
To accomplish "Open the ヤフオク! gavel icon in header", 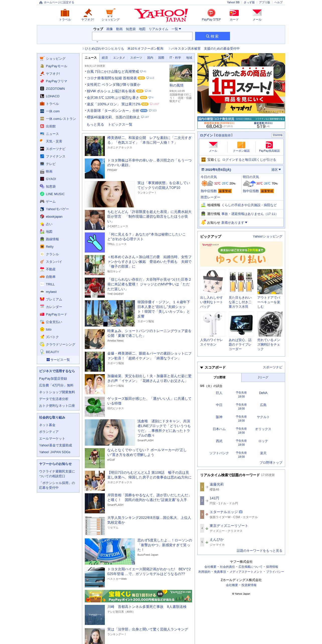I will pos(88,13).
